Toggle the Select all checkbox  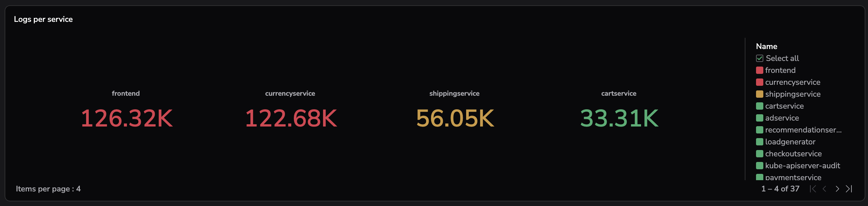pos(759,58)
